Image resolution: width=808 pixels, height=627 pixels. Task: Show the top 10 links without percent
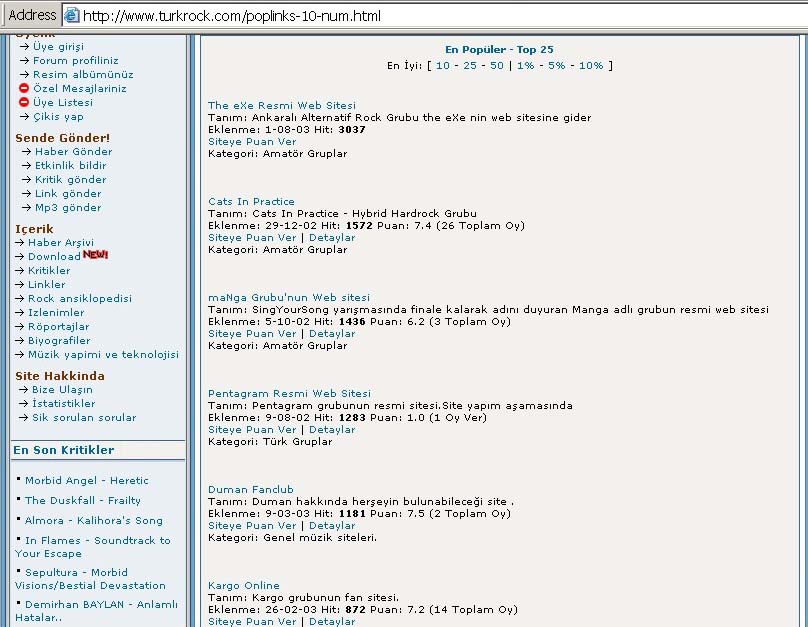[x=443, y=65]
